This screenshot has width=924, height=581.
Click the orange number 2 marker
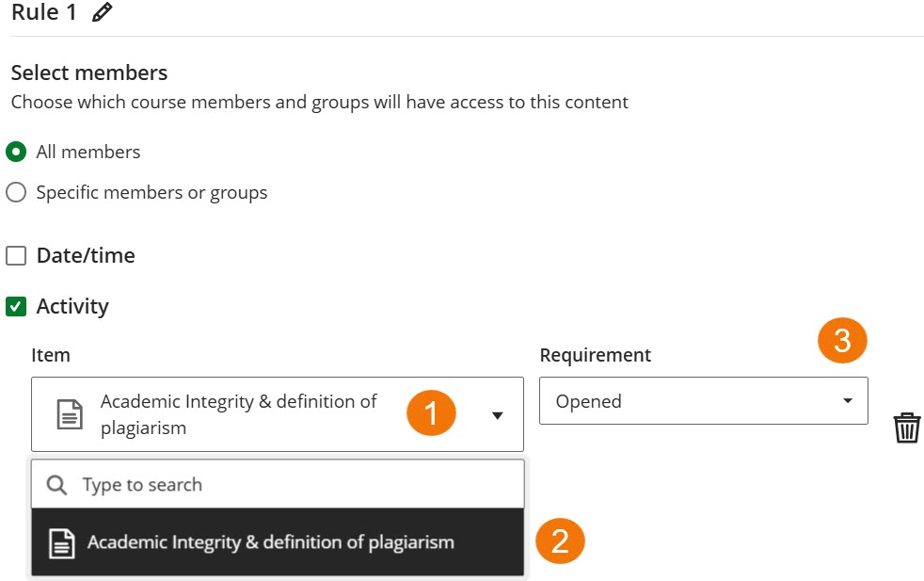pyautogui.click(x=560, y=541)
